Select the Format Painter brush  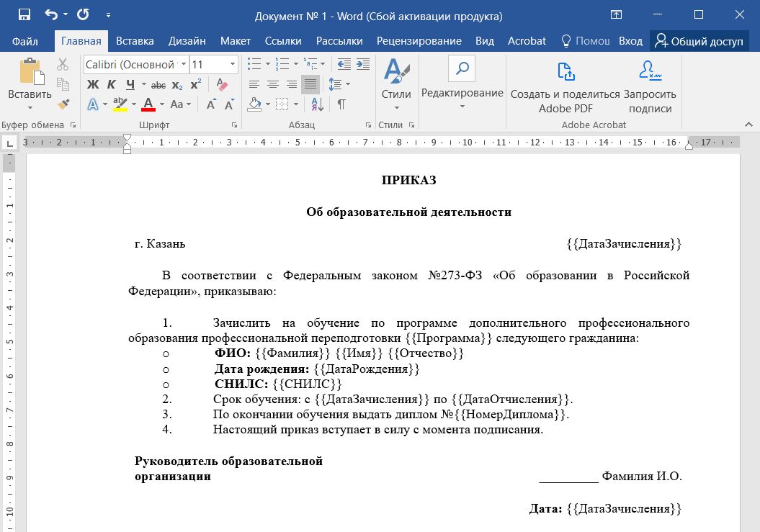[x=63, y=104]
